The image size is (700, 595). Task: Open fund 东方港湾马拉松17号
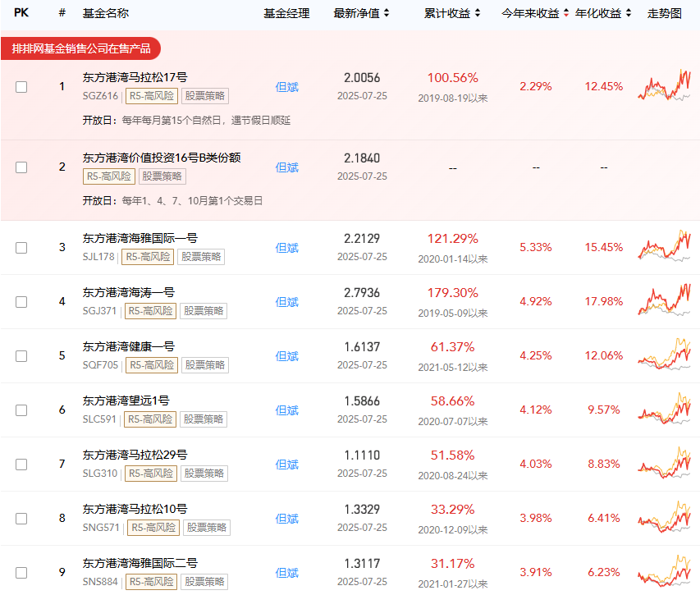coord(135,78)
